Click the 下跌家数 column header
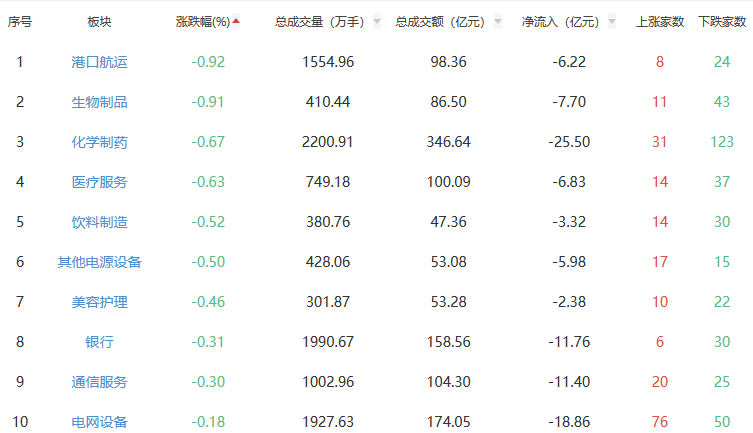The image size is (753, 433). point(722,22)
